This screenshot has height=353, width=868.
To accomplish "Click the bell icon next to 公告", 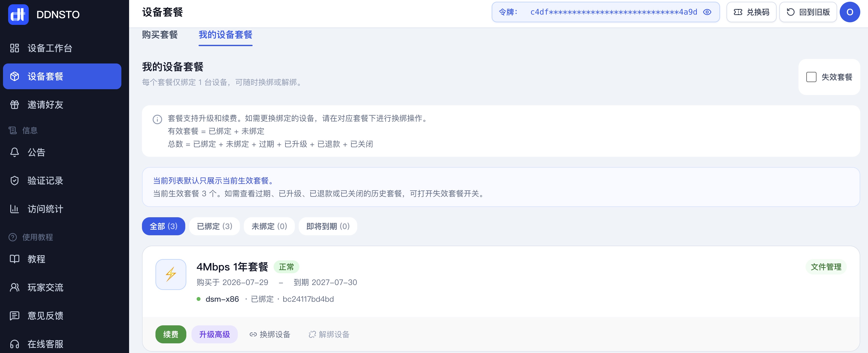I will (15, 152).
